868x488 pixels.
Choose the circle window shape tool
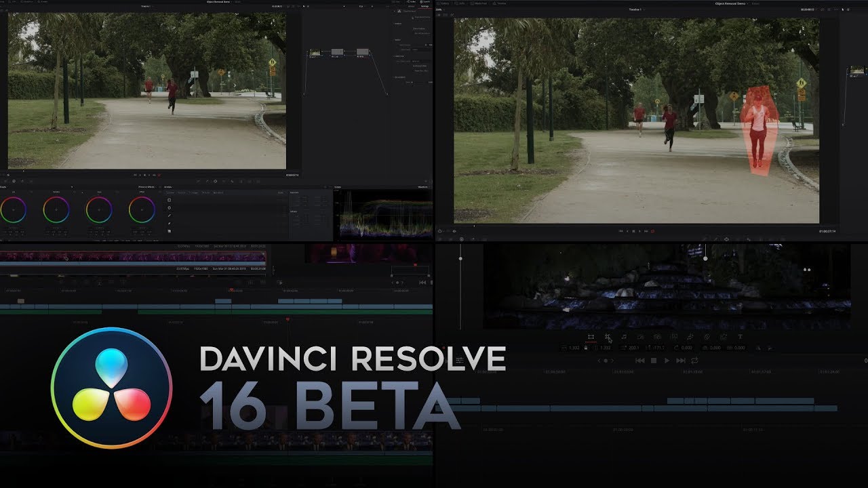170,208
